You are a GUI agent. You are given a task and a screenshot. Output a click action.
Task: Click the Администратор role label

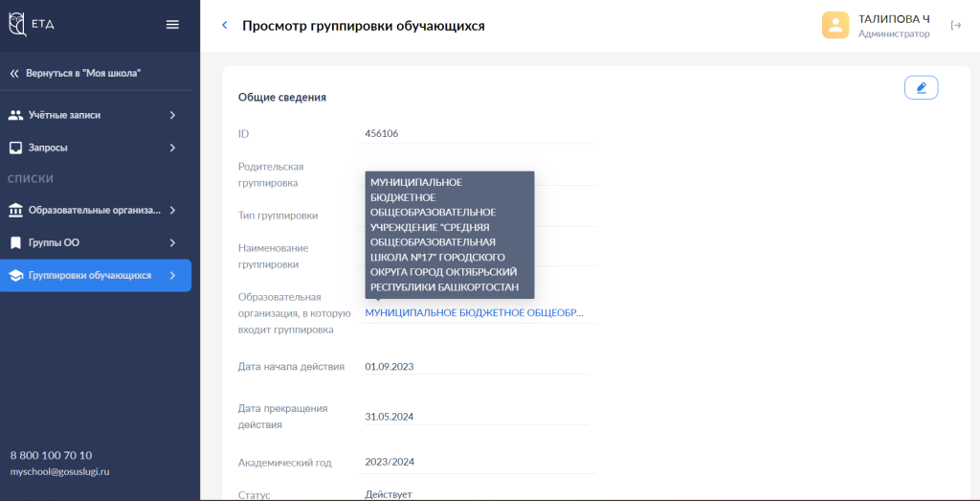[895, 34]
